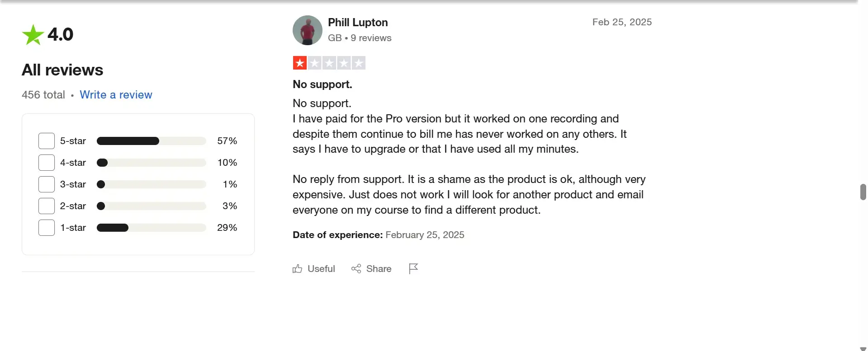Screen dimensions: 868x351
Task: Enable the 5-star reviews filter
Action: pos(46,140)
